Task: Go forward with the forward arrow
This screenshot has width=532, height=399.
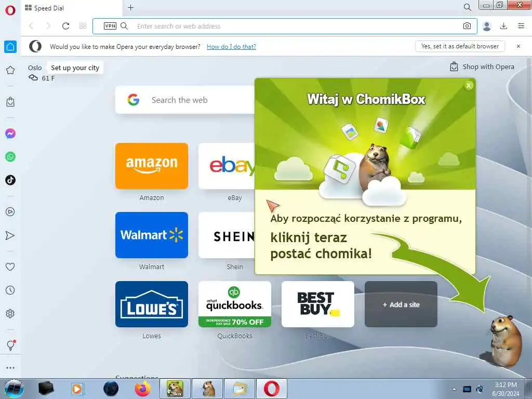Action: click(x=48, y=26)
